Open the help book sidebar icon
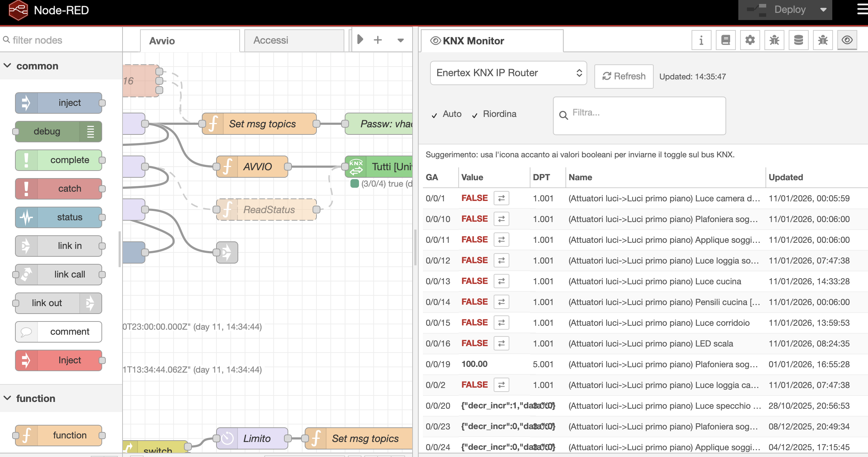868x457 pixels. tap(725, 40)
